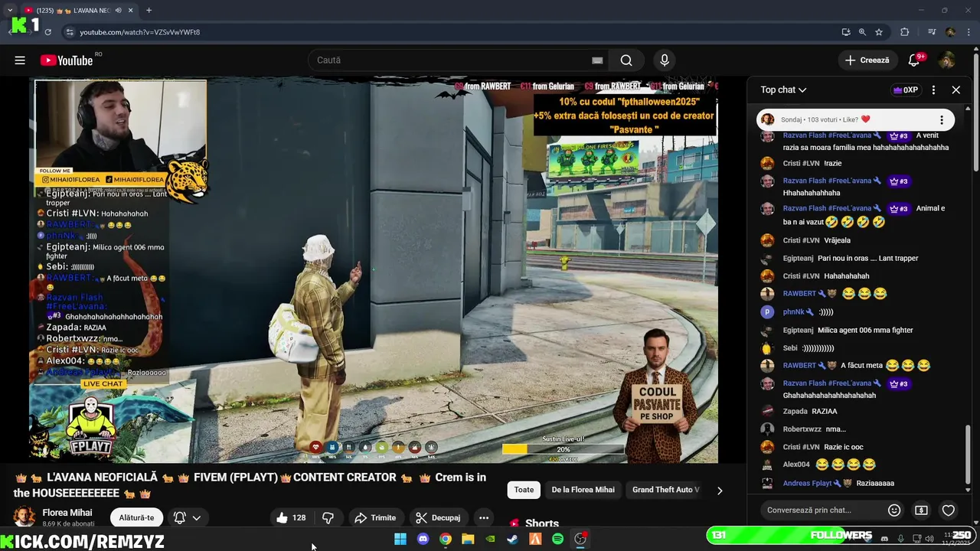This screenshot has width=980, height=551.
Task: Open browser media controls icon
Action: click(x=932, y=32)
